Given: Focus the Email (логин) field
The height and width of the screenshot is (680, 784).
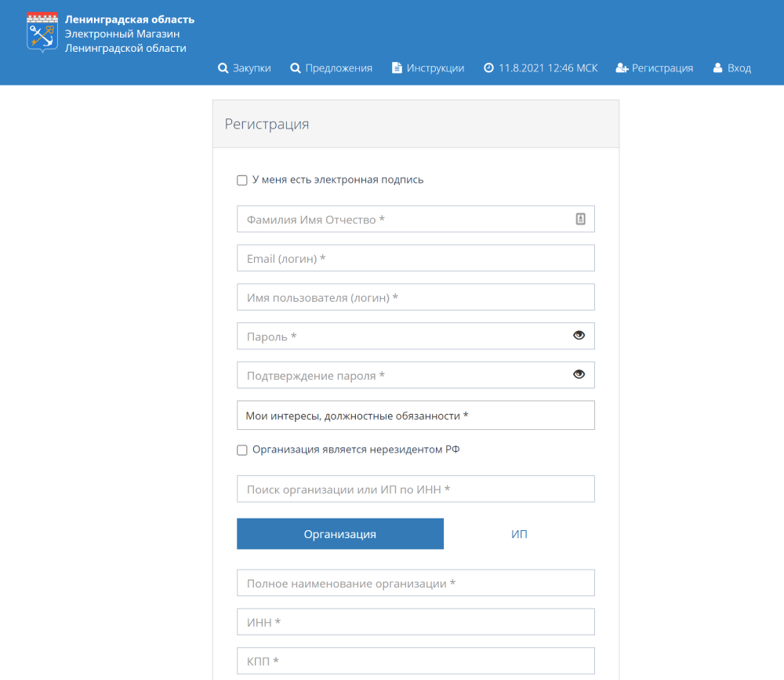Looking at the screenshot, I should [x=416, y=258].
